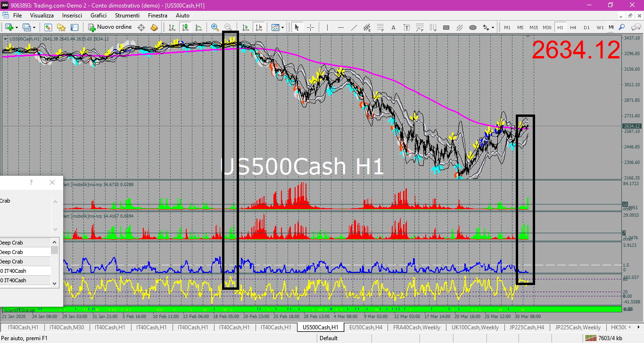Switch to UK100Cash,Weekly chart tab
644x343 pixels.
point(475,327)
